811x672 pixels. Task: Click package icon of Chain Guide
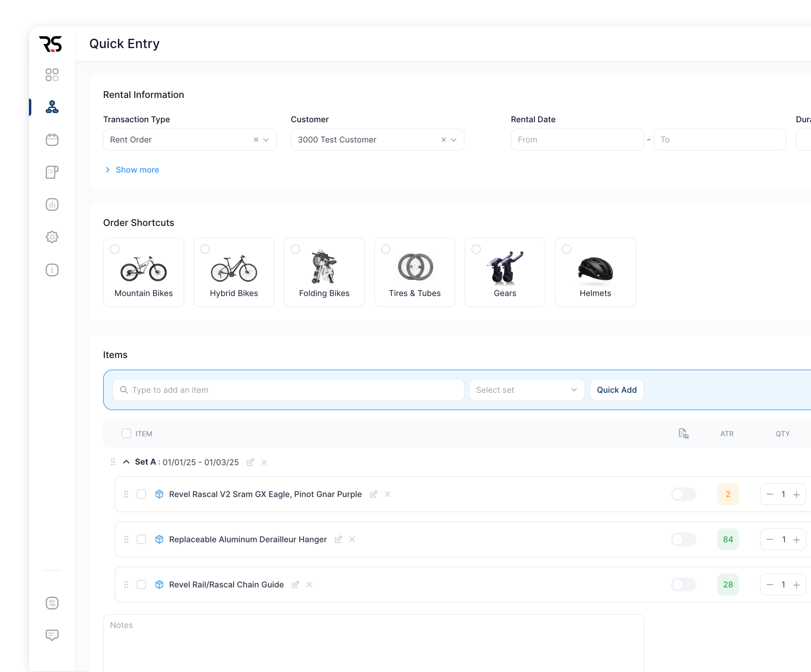159,584
